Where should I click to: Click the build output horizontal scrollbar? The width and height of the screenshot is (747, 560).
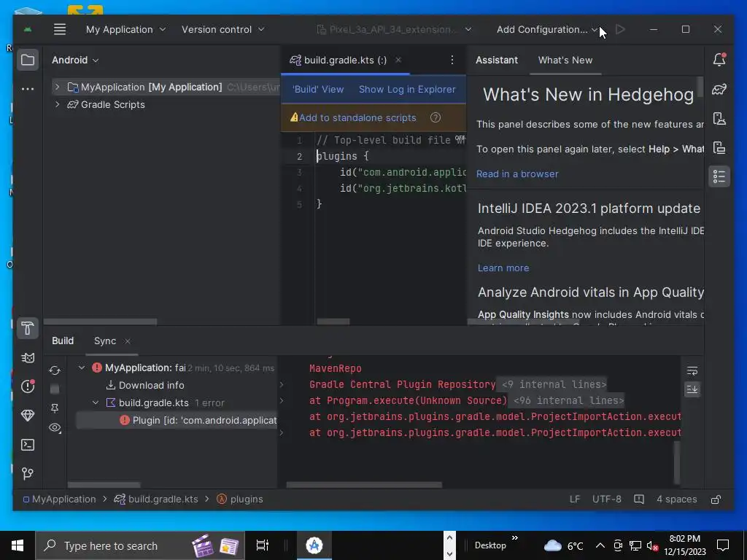pos(364,485)
